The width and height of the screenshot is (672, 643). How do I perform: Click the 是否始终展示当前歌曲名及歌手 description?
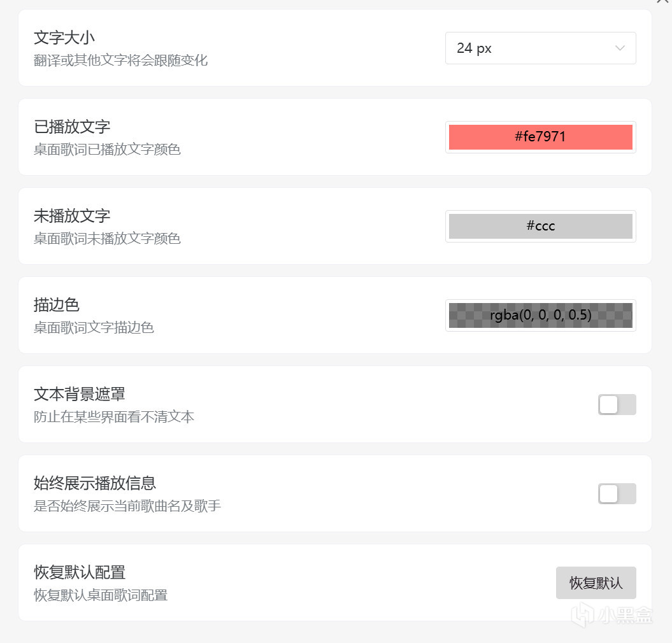click(x=127, y=506)
